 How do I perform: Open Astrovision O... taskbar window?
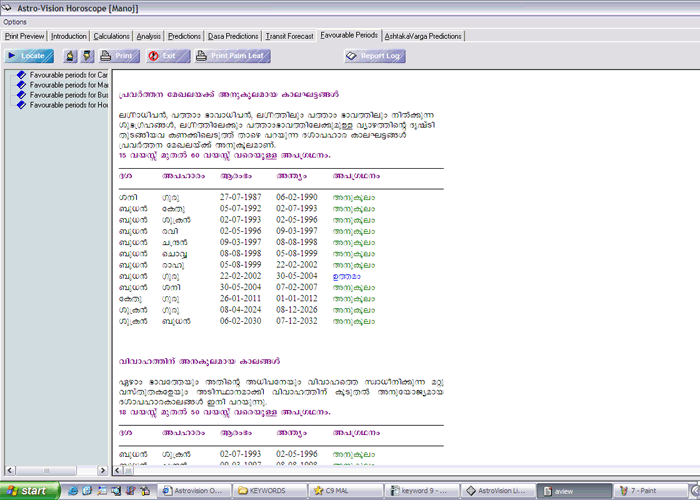coord(195,491)
